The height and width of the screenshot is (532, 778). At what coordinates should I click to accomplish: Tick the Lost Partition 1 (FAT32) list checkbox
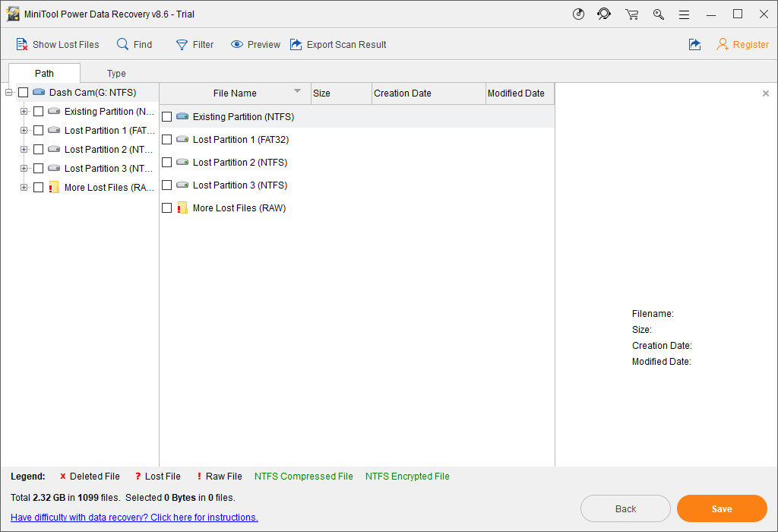pos(167,140)
